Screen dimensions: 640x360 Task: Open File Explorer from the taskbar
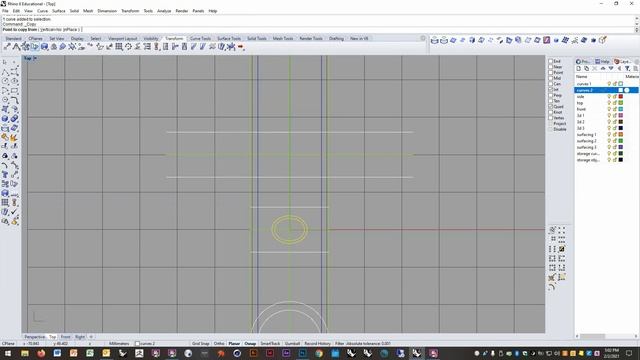click(24, 353)
